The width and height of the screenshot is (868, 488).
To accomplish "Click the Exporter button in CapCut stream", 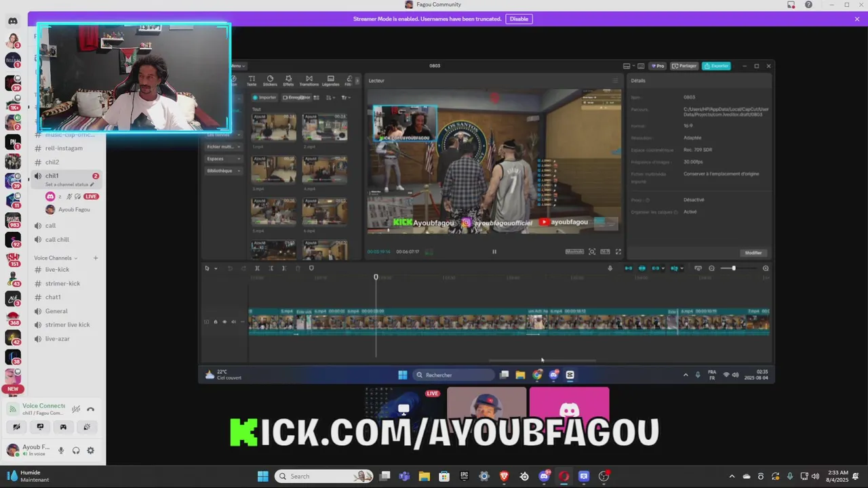I will coord(716,66).
